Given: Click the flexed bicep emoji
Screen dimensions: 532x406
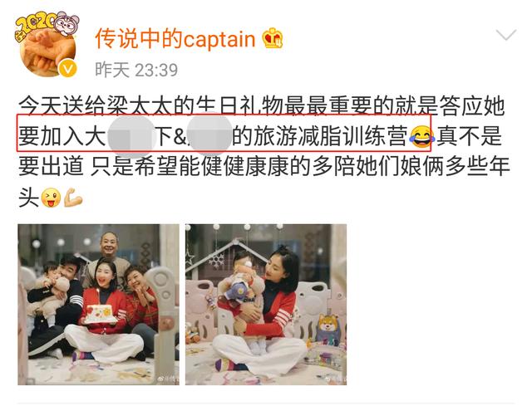Looking at the screenshot, I should coord(72,198).
